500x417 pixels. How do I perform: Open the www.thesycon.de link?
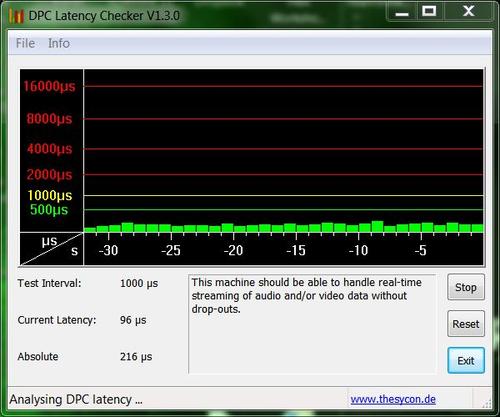click(393, 399)
